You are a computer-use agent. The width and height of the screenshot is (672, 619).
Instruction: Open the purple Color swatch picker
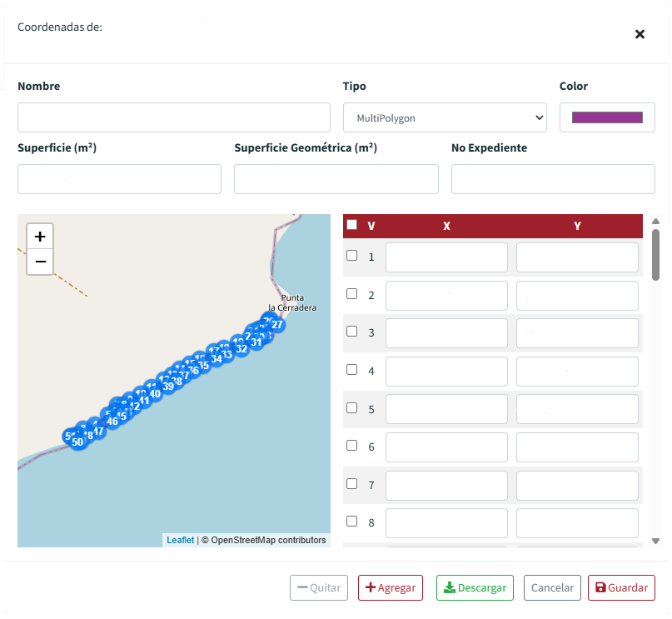coord(607,117)
